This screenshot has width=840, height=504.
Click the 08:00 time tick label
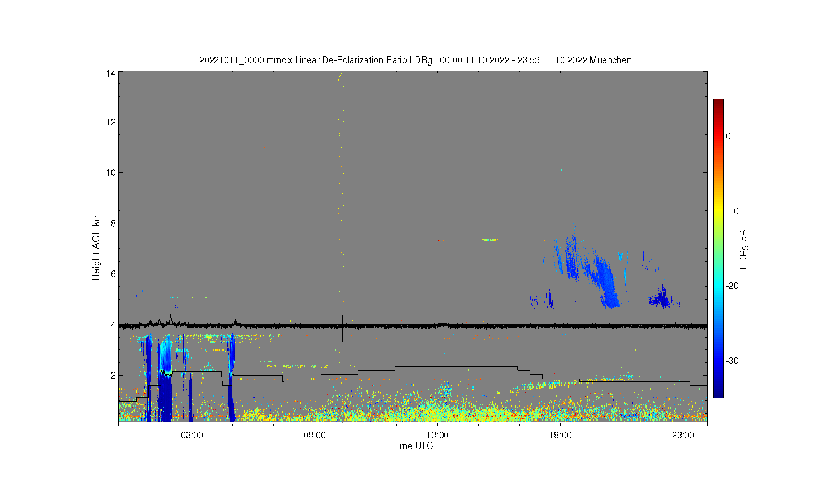click(x=315, y=435)
